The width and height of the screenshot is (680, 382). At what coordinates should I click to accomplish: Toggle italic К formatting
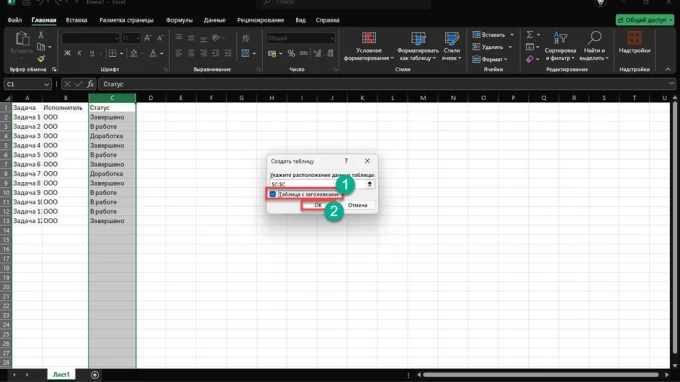pos(79,53)
